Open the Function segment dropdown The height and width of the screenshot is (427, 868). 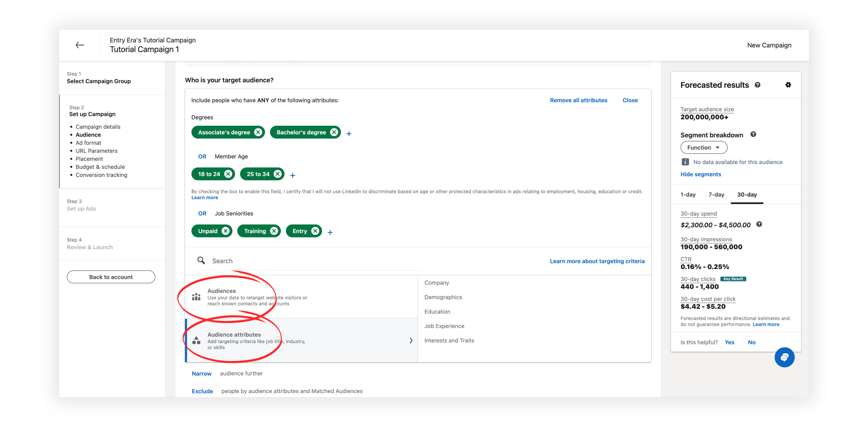click(x=704, y=147)
